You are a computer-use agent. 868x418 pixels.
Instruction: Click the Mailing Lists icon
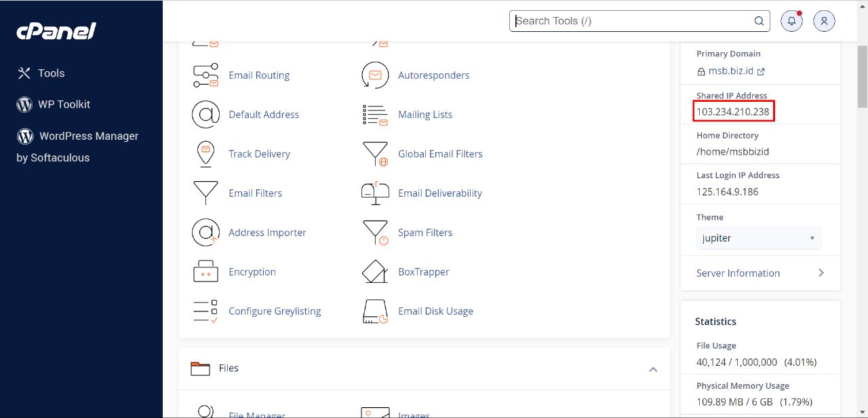(x=375, y=115)
